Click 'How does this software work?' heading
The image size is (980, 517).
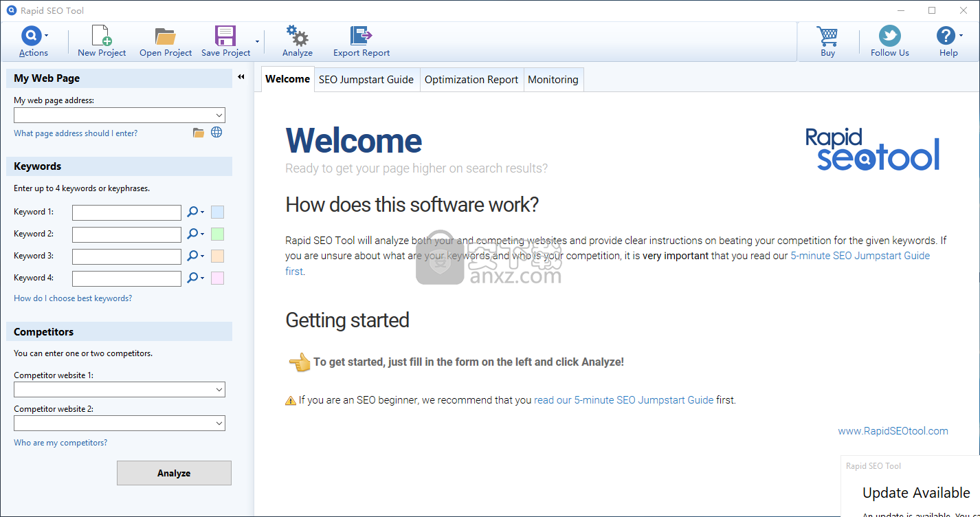pyautogui.click(x=412, y=205)
